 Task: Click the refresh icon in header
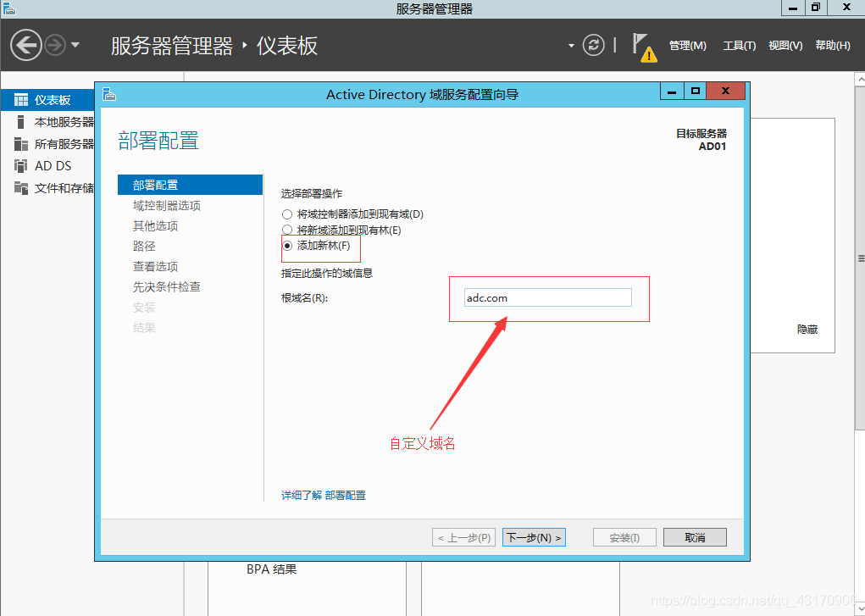pos(594,45)
